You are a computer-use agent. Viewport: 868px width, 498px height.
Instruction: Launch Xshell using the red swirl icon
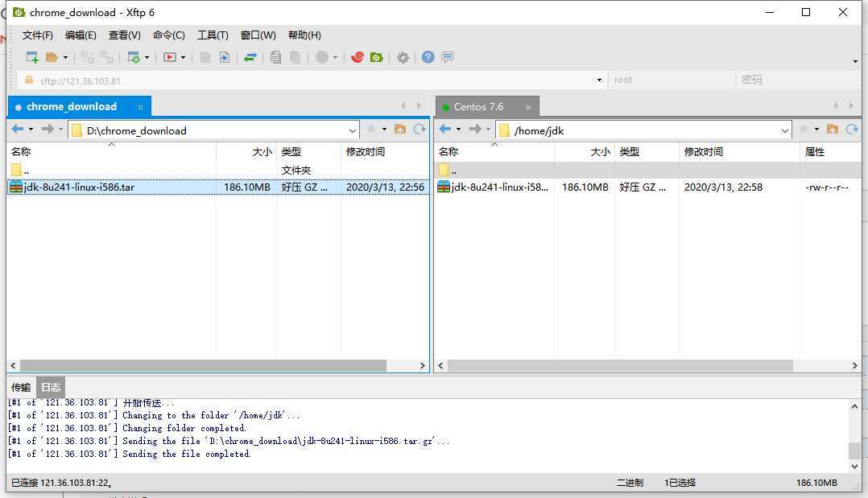pos(357,57)
